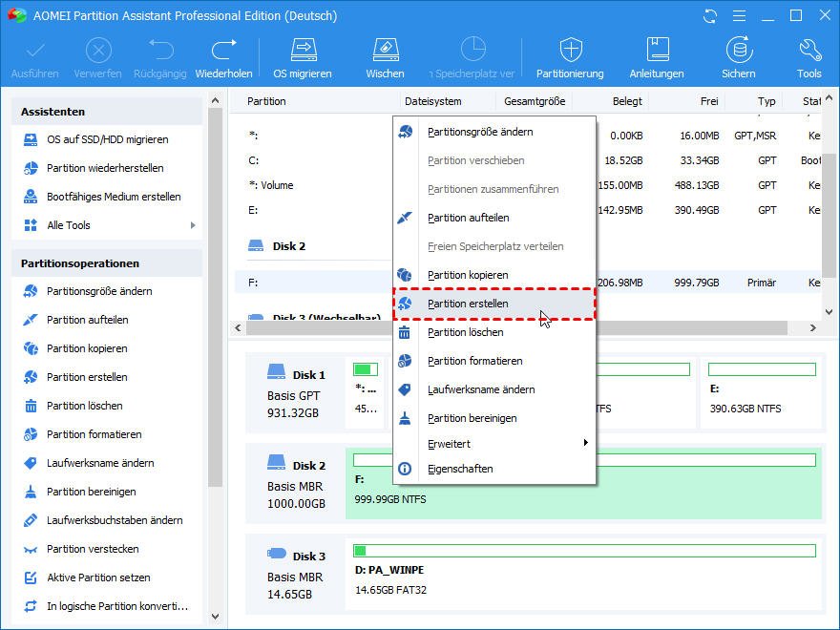Click Disk 2 Basis MBR label
The width and height of the screenshot is (840, 630).
click(x=296, y=483)
